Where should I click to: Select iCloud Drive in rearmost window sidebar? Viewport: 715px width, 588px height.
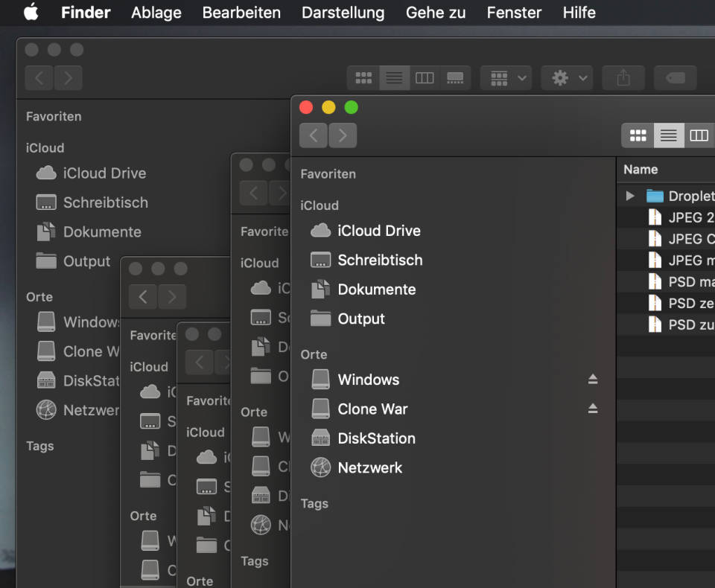tap(91, 173)
